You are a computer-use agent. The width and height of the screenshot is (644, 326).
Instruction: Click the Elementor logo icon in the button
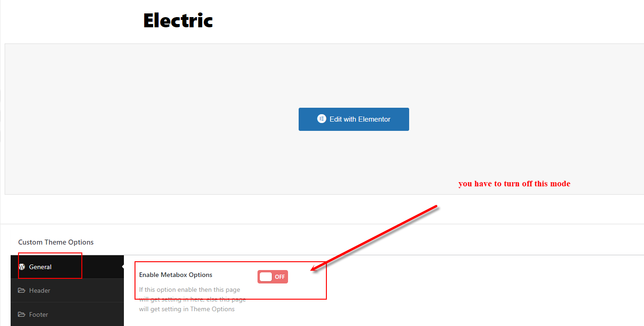322,119
